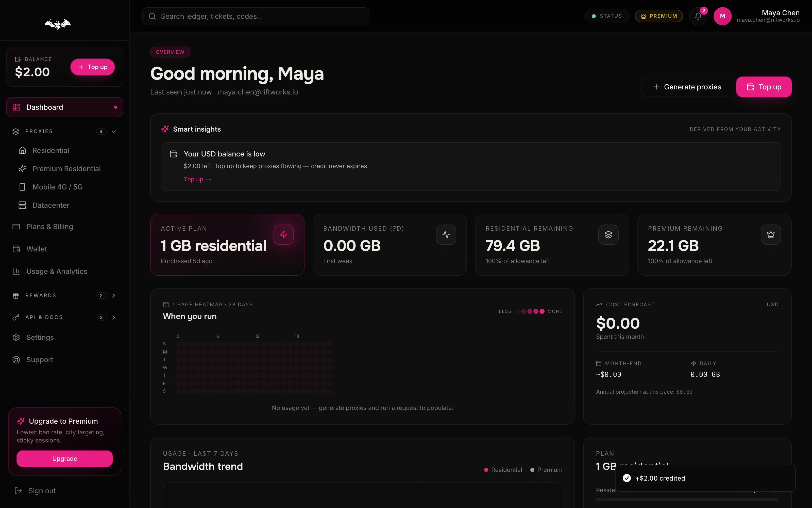Image resolution: width=812 pixels, height=508 pixels.
Task: Click the notifications bell icon
Action: (x=698, y=16)
